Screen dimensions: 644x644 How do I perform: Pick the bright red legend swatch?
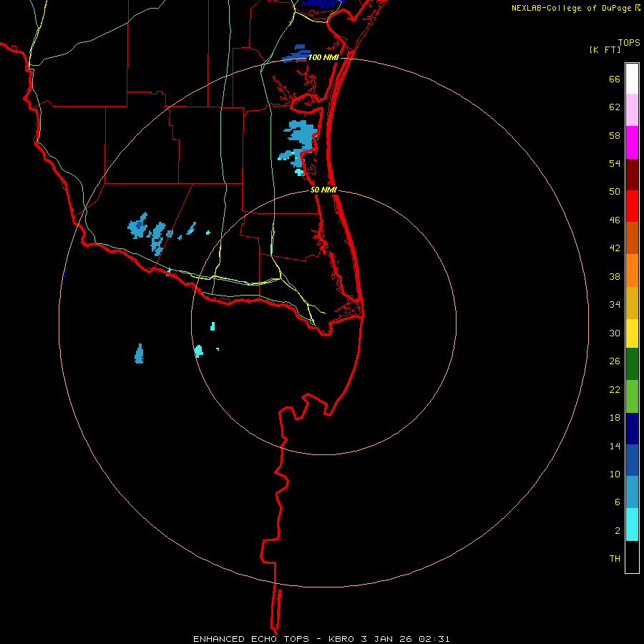632,206
